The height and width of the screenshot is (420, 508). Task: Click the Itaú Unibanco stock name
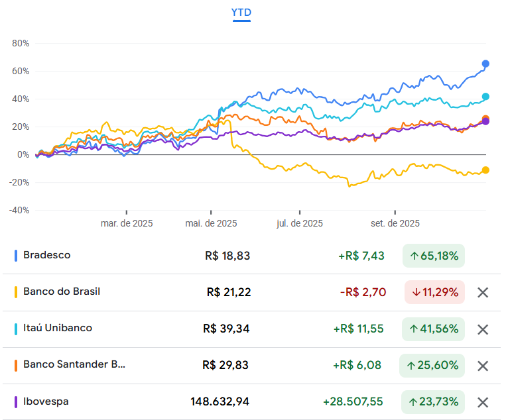[58, 328]
